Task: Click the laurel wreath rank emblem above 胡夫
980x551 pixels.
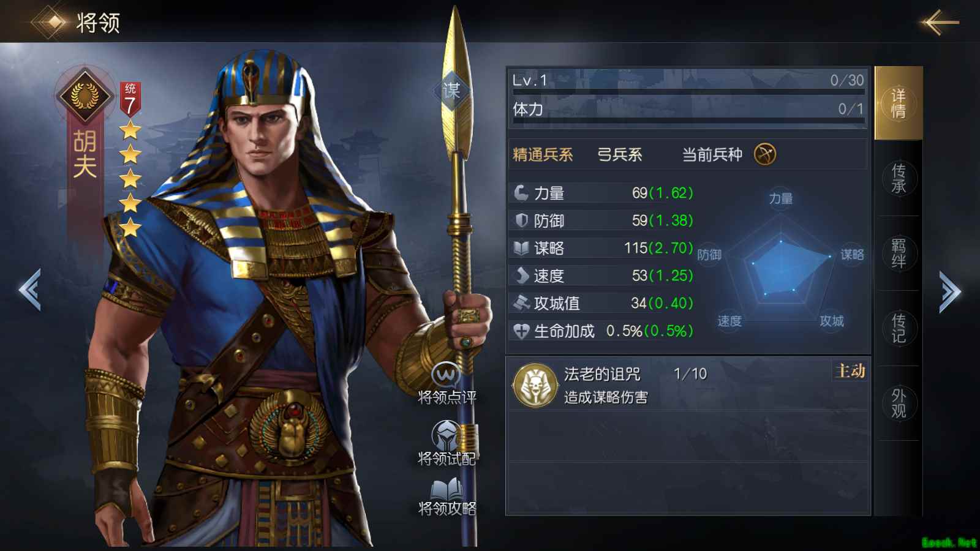Action: click(85, 96)
